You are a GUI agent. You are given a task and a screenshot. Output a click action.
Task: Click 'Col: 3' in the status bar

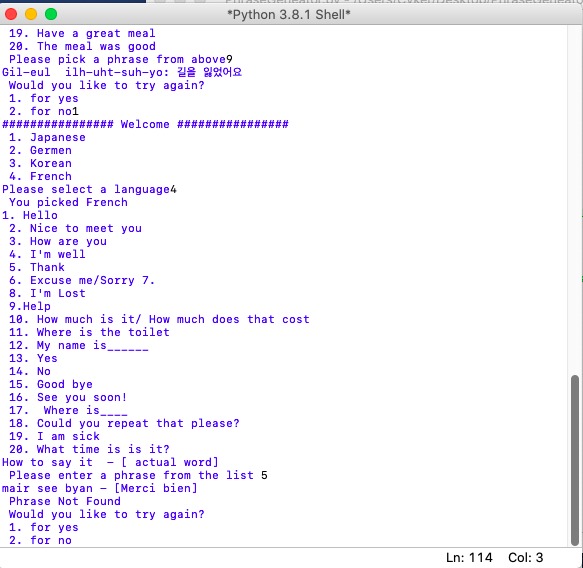click(x=526, y=558)
